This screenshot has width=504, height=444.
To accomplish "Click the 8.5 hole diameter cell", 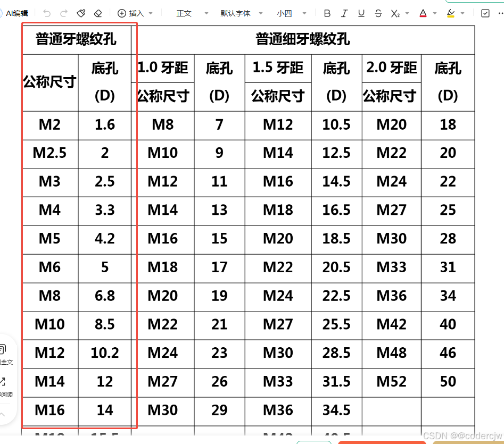I will click(105, 324).
